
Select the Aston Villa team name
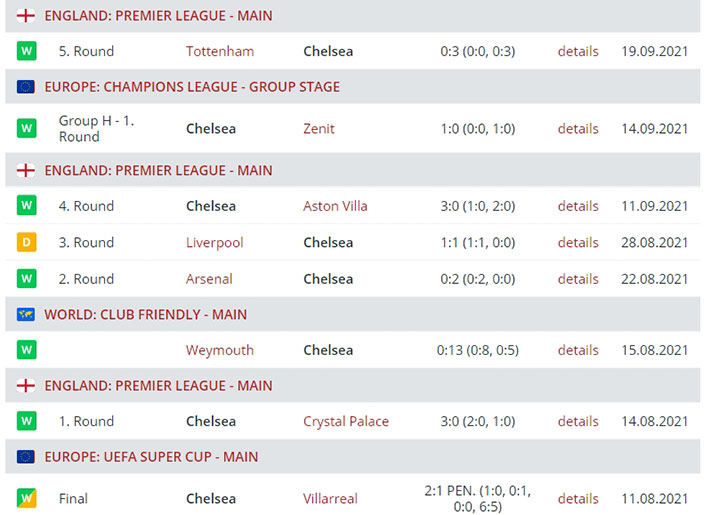click(x=335, y=206)
